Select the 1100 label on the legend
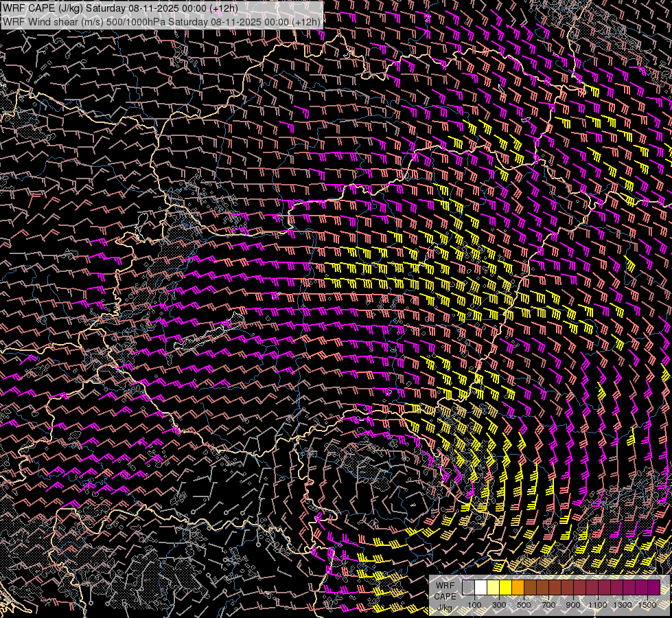This screenshot has height=618, width=672. (x=598, y=604)
